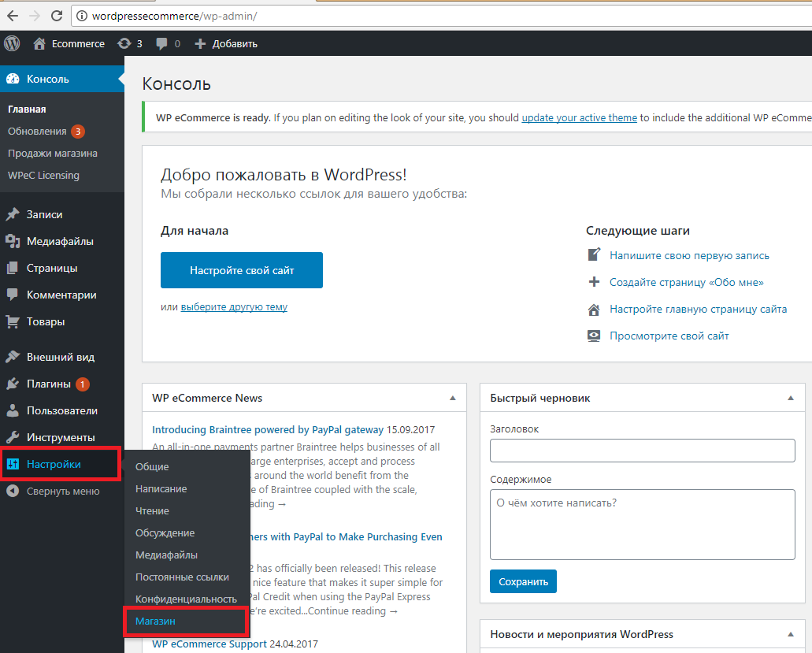Click выберите другую тему link

click(x=234, y=307)
